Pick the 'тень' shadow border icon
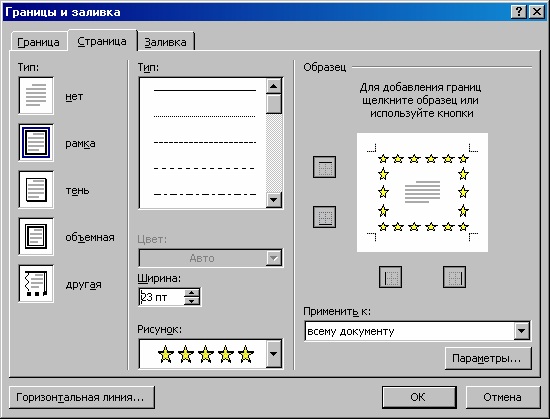550x419 pixels. point(36,190)
